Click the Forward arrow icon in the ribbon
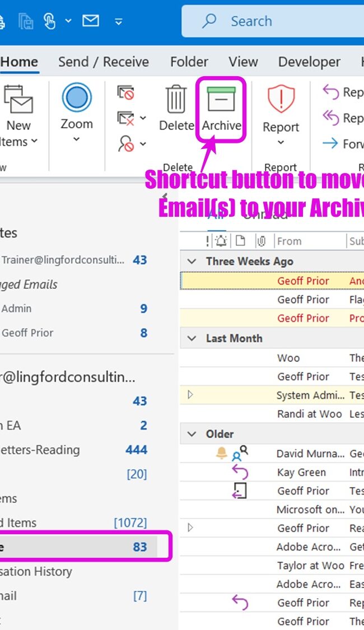Image resolution: width=364 pixels, height=630 pixels. click(x=330, y=144)
